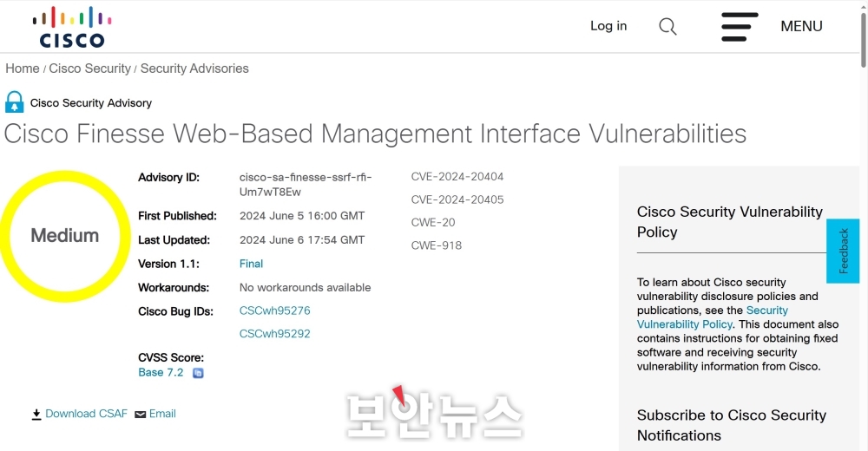
Task: Select the Download CSAF arrow icon
Action: (x=36, y=415)
